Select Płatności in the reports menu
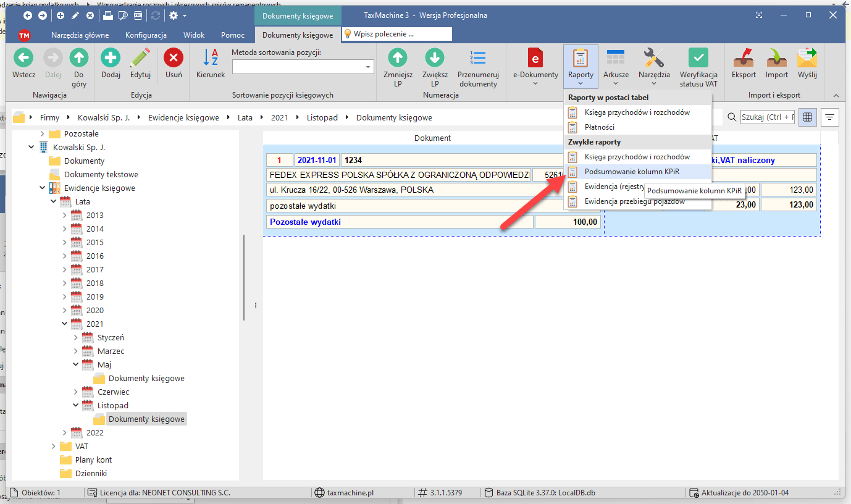The height and width of the screenshot is (504, 851). click(x=599, y=127)
